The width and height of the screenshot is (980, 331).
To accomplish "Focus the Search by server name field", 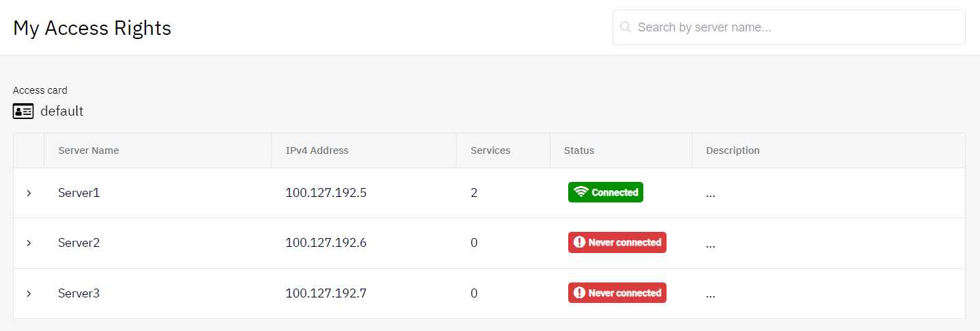I will 789,27.
